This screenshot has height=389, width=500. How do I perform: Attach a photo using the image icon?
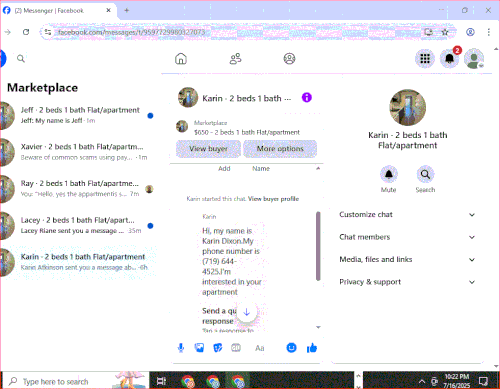199,348
